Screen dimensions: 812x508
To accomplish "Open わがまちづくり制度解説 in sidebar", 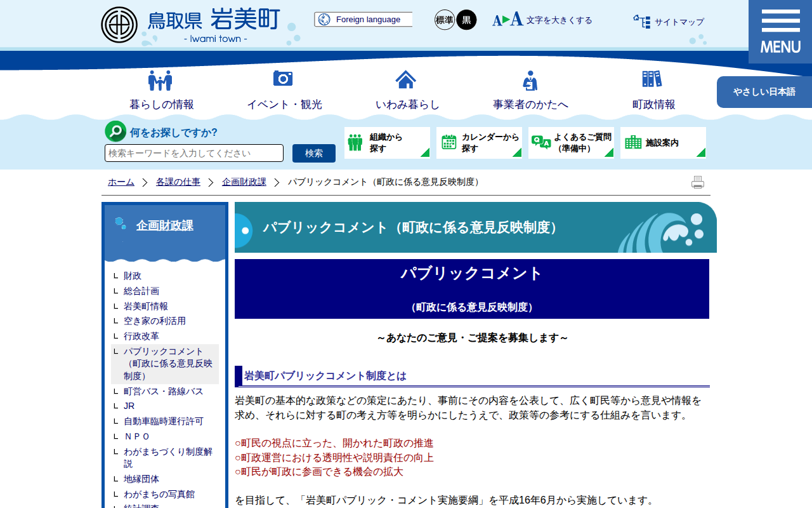I will (168, 457).
